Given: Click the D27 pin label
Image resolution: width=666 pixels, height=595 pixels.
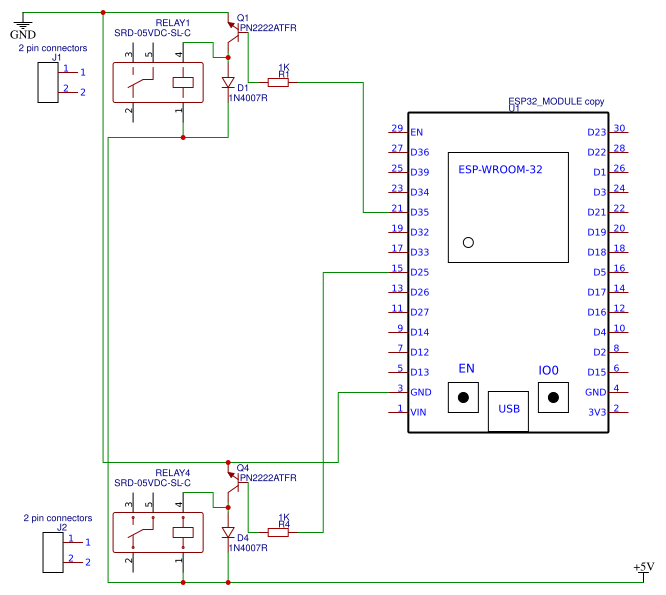Looking at the screenshot, I should tap(420, 312).
